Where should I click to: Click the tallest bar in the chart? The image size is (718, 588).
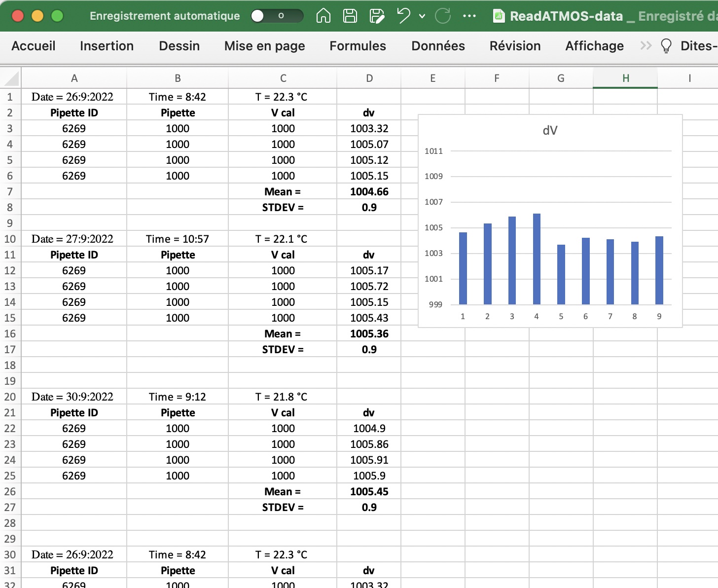537,259
